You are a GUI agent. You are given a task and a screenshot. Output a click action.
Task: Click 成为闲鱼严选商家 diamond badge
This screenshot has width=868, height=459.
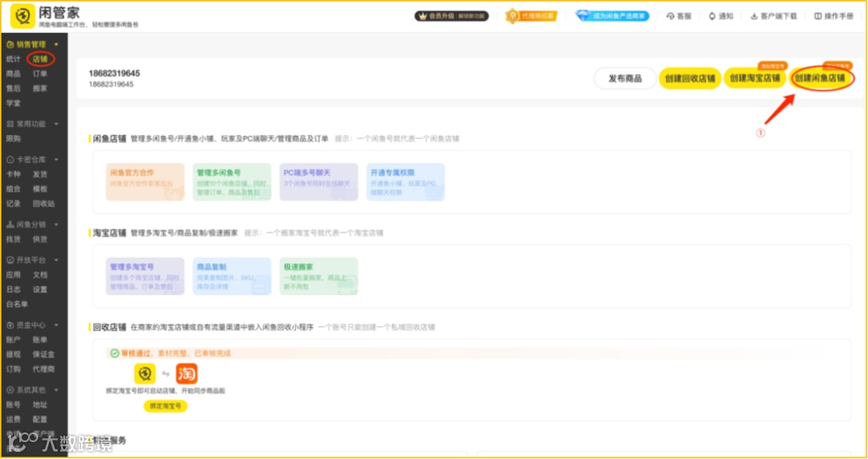(612, 16)
